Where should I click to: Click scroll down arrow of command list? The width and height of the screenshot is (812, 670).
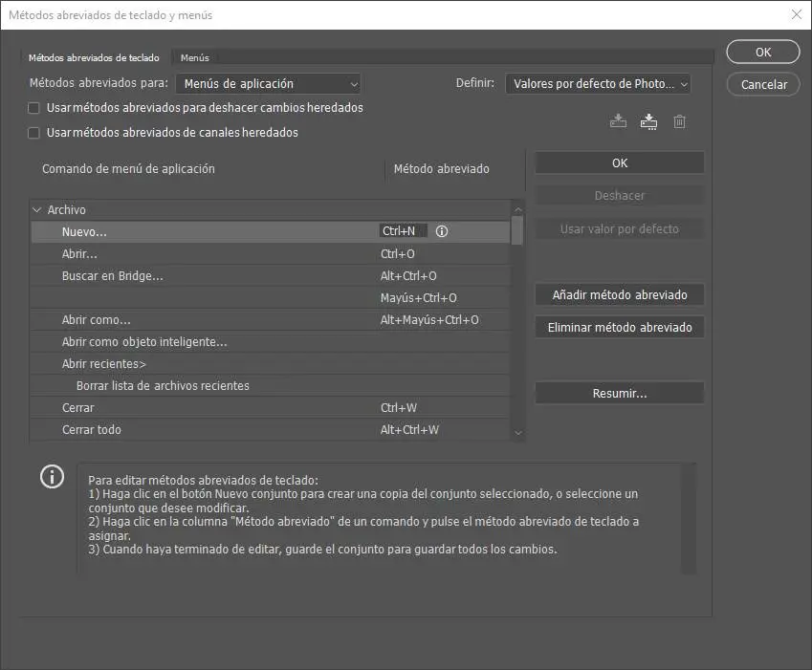517,433
